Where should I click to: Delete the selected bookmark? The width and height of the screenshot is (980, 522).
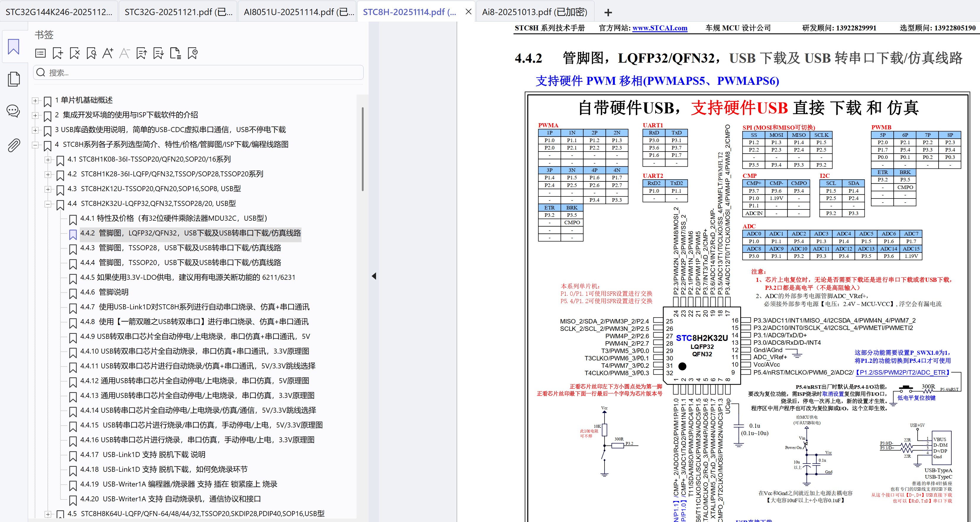pos(74,53)
